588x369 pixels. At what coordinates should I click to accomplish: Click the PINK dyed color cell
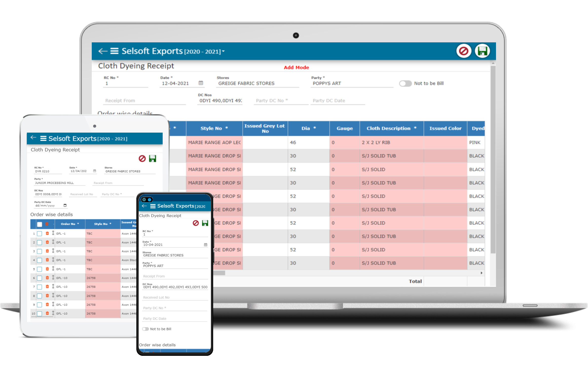[476, 143]
